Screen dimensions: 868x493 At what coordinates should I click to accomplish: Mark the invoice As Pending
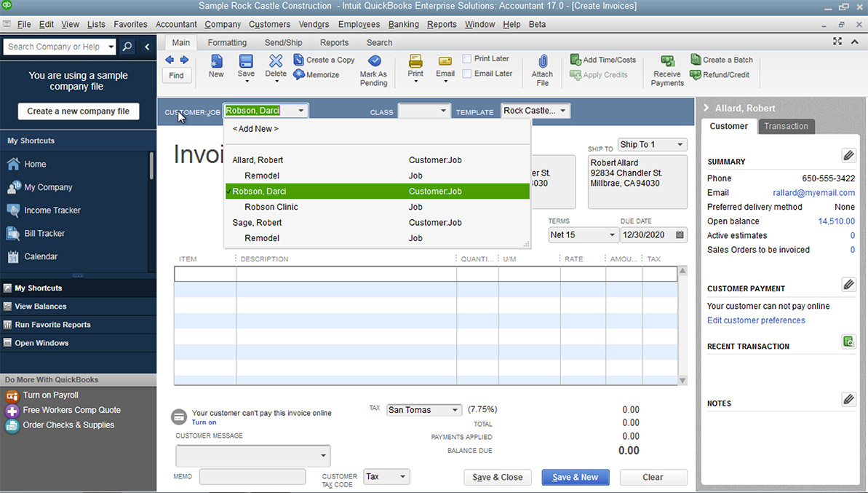pyautogui.click(x=374, y=71)
